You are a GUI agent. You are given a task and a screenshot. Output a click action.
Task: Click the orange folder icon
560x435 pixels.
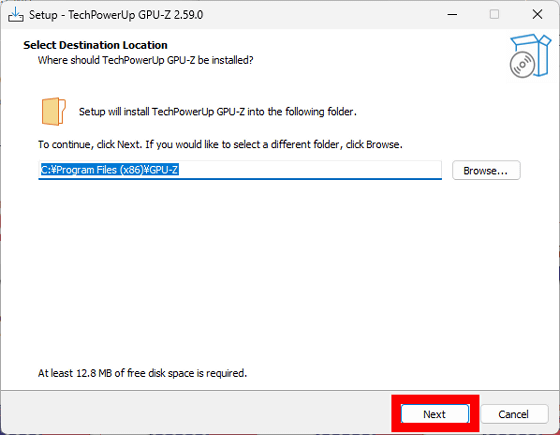coord(54,111)
